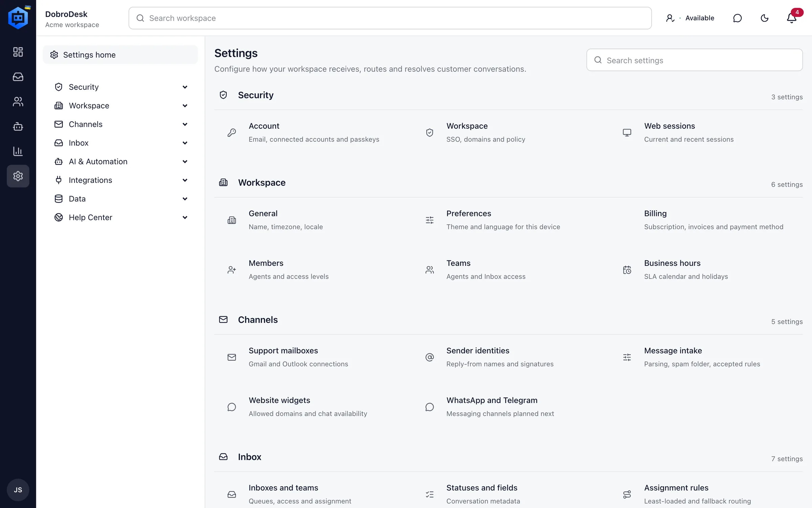
Task: Open the chat bubble icon in header
Action: coord(737,18)
